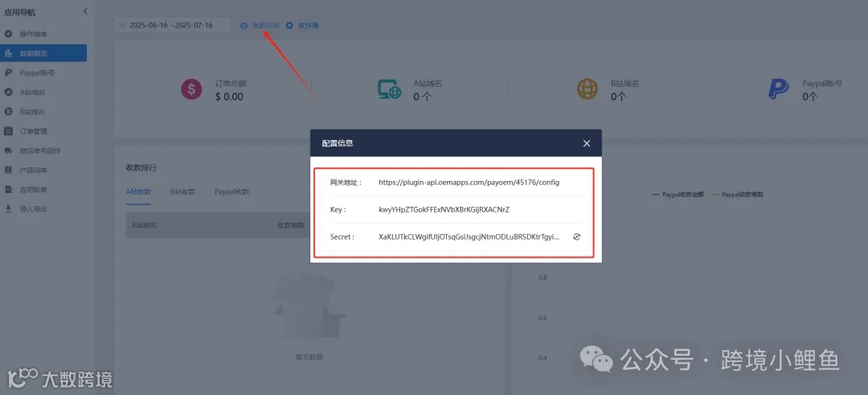Switch to the A站收款 tab

138,191
